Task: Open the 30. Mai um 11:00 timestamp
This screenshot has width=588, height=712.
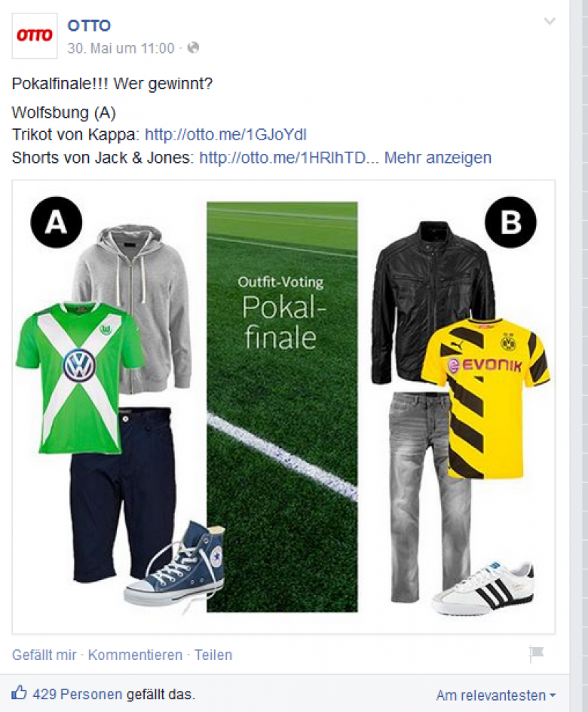Action: [121, 48]
